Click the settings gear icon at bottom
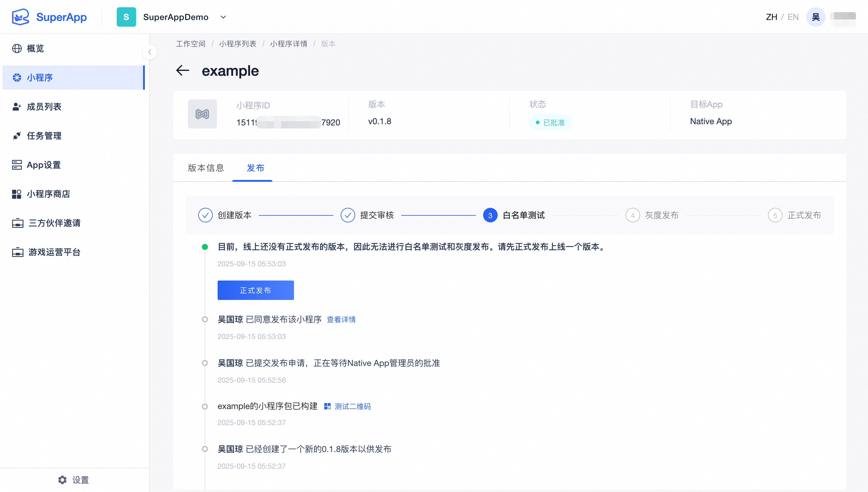 62,480
